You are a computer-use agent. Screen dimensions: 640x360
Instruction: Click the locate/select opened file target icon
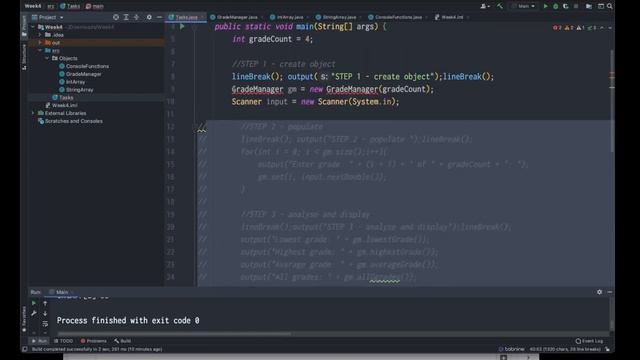116,17
